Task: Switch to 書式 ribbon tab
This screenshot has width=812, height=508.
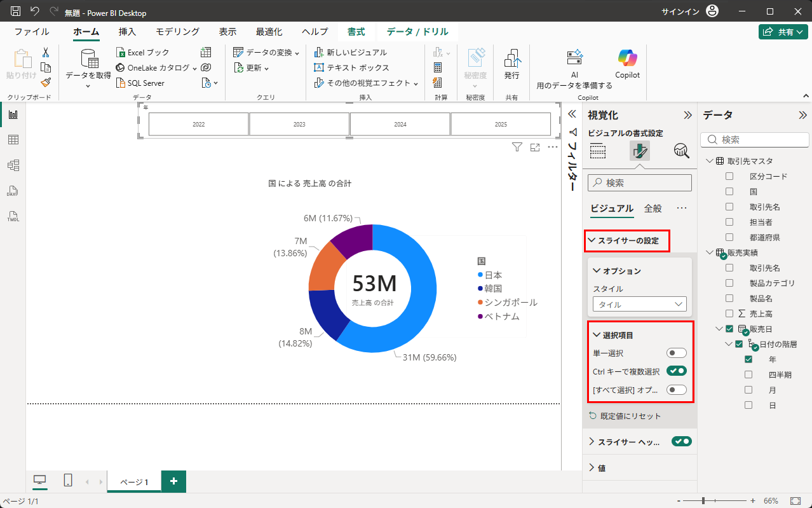Action: click(356, 32)
